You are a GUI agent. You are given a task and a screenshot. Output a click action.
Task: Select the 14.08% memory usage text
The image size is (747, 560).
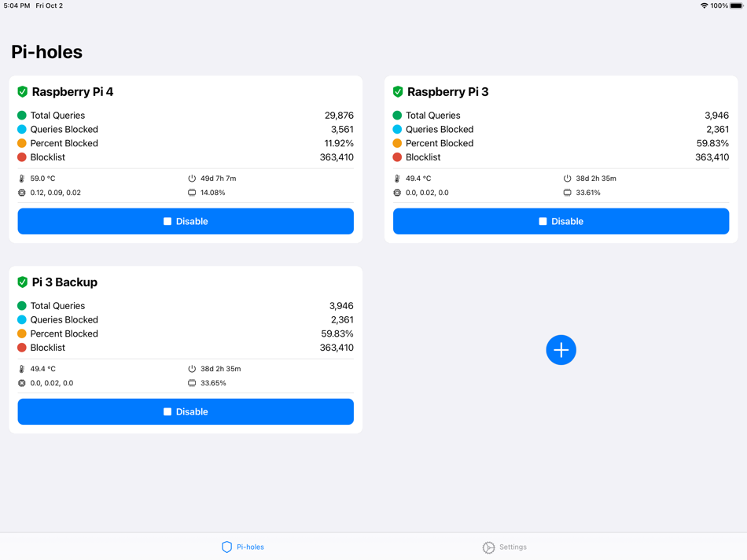[213, 193]
